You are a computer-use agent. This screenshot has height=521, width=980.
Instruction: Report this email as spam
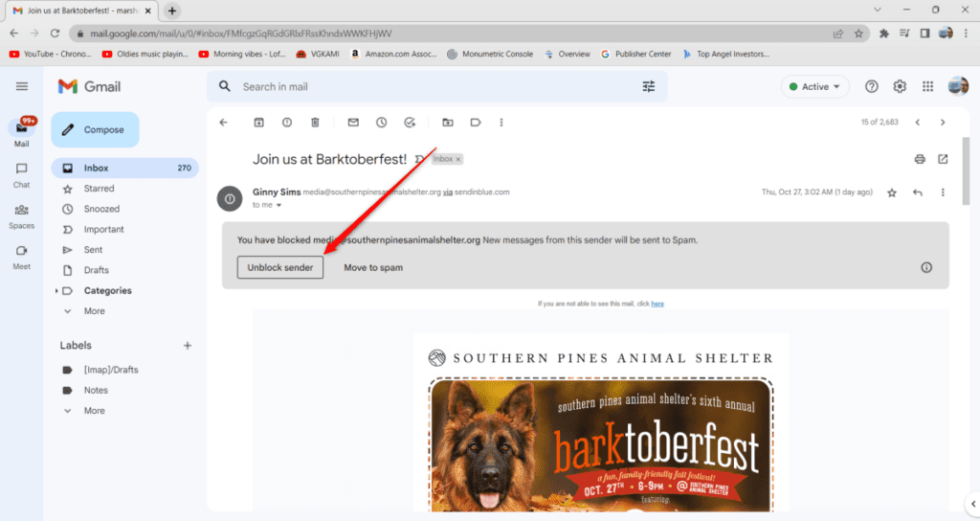coord(287,123)
